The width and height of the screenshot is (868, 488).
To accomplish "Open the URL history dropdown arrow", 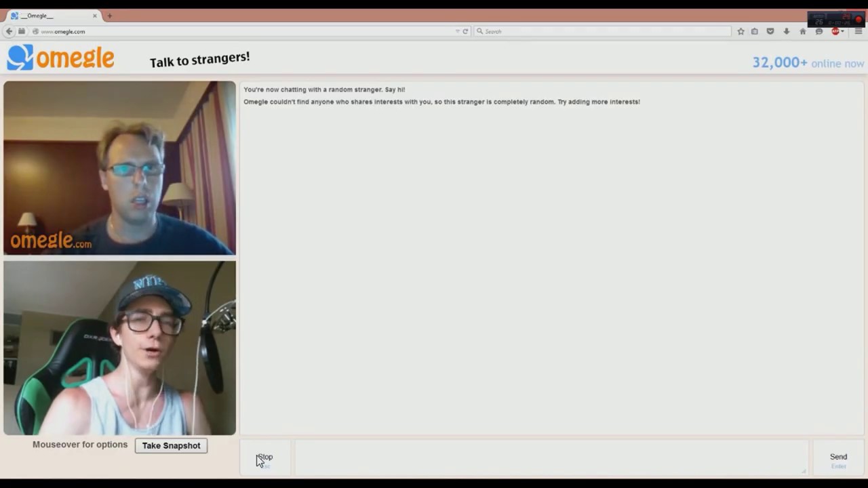I will coord(458,31).
